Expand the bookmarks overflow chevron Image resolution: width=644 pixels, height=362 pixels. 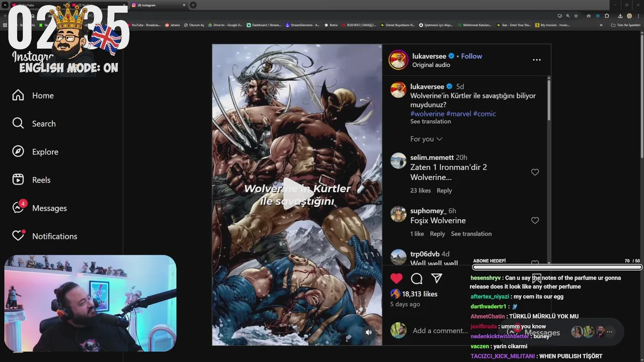pos(601,25)
